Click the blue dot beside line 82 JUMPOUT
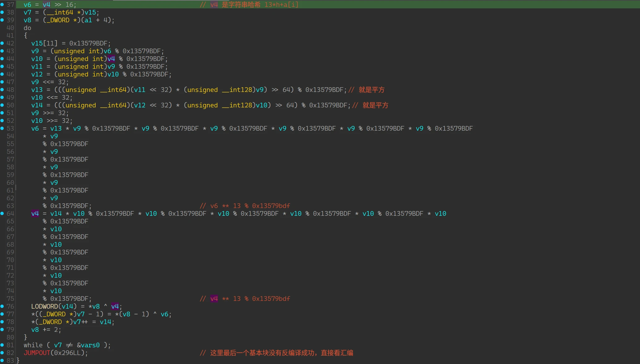Image resolution: width=640 pixels, height=364 pixels. [x=2, y=353]
